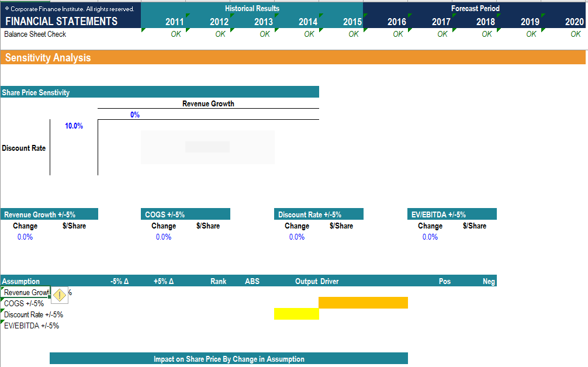Image resolution: width=588 pixels, height=367 pixels.
Task: Click the comment indicator on Discount Rate +/-5% label
Action: [2, 311]
